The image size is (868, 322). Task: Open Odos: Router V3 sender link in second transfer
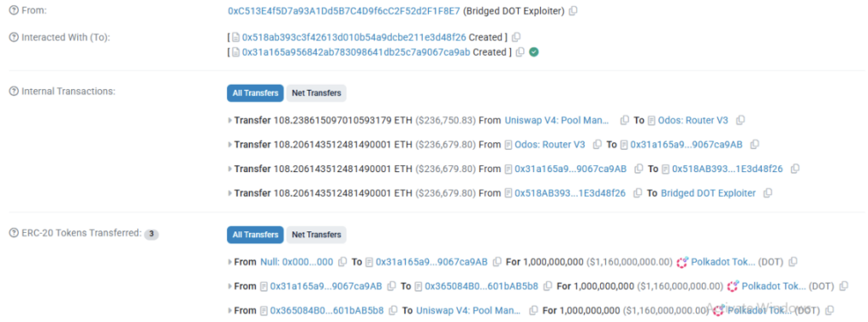pyautogui.click(x=549, y=144)
